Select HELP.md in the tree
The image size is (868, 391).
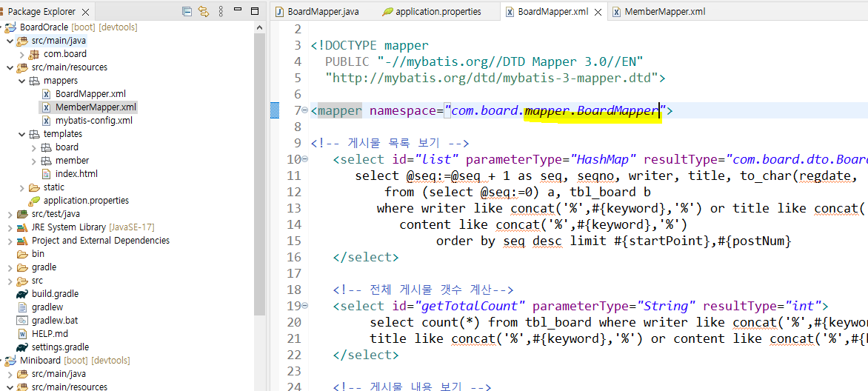click(50, 333)
